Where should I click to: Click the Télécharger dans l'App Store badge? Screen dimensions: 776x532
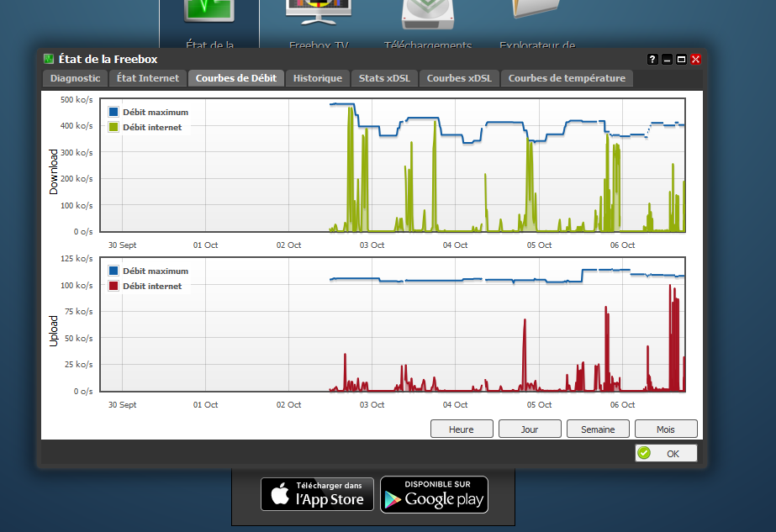[x=317, y=494]
